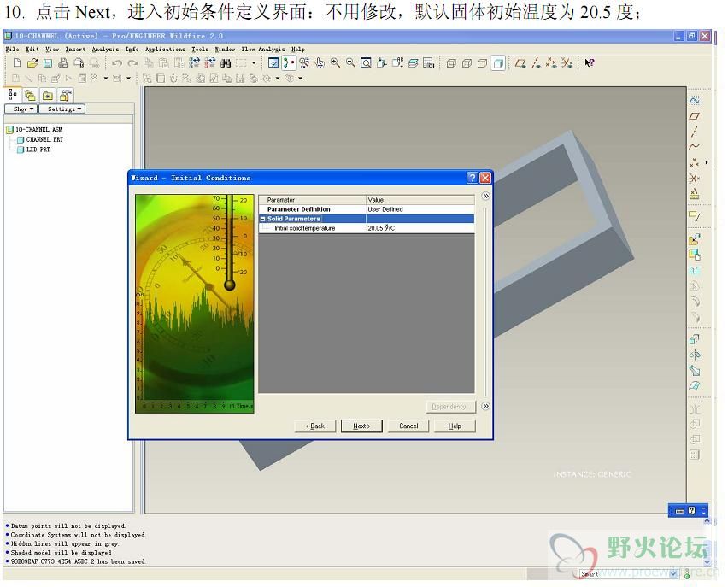Image resolution: width=728 pixels, height=587 pixels.
Task: Open the Smart selection filter dropdown
Action: (673, 574)
